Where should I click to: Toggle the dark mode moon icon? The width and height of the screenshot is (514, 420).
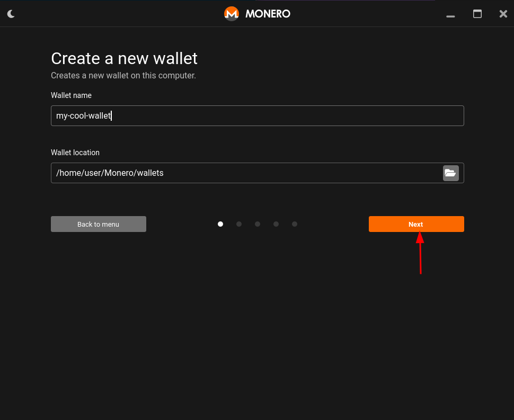[11, 14]
